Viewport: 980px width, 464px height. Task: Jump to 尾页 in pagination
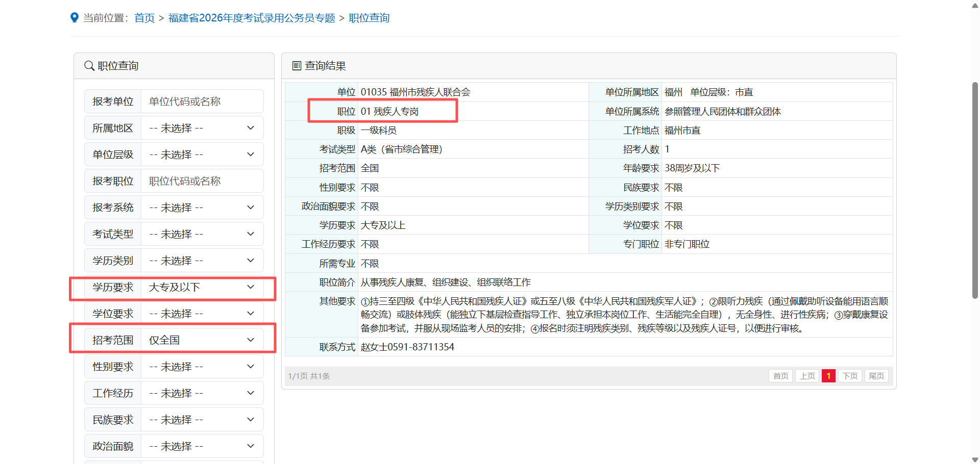coord(876,376)
